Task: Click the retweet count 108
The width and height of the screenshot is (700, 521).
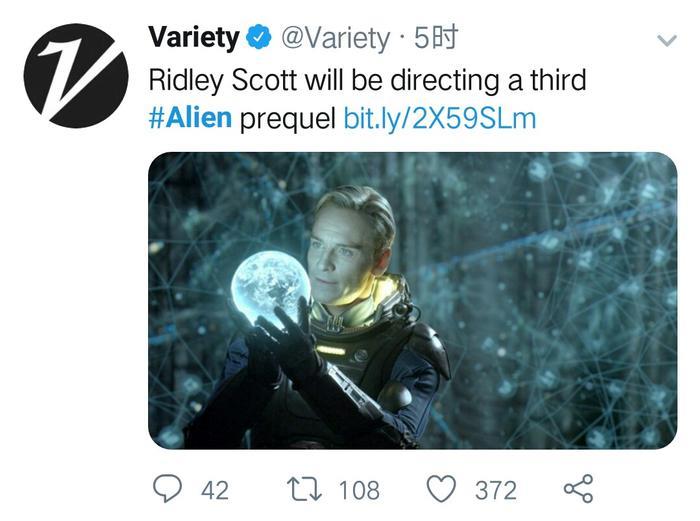Action: (358, 490)
